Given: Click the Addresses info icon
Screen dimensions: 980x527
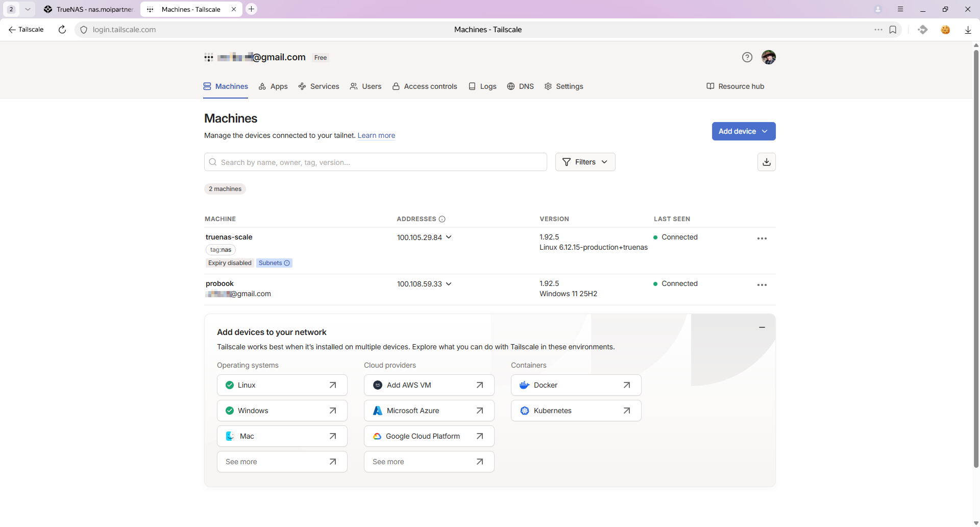Looking at the screenshot, I should (x=442, y=219).
